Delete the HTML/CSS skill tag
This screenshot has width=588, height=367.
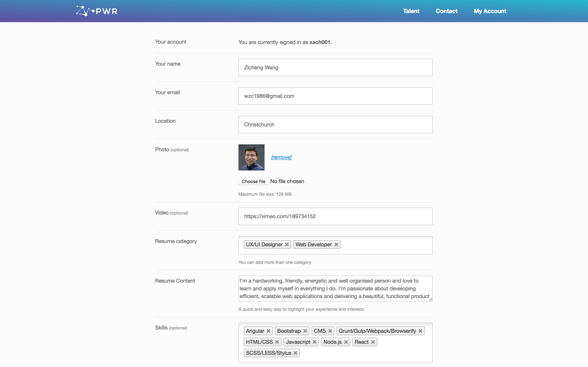point(277,342)
